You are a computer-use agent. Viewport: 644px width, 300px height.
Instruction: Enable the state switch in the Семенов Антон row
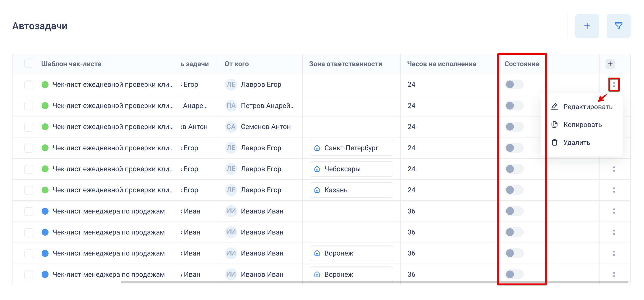(514, 127)
